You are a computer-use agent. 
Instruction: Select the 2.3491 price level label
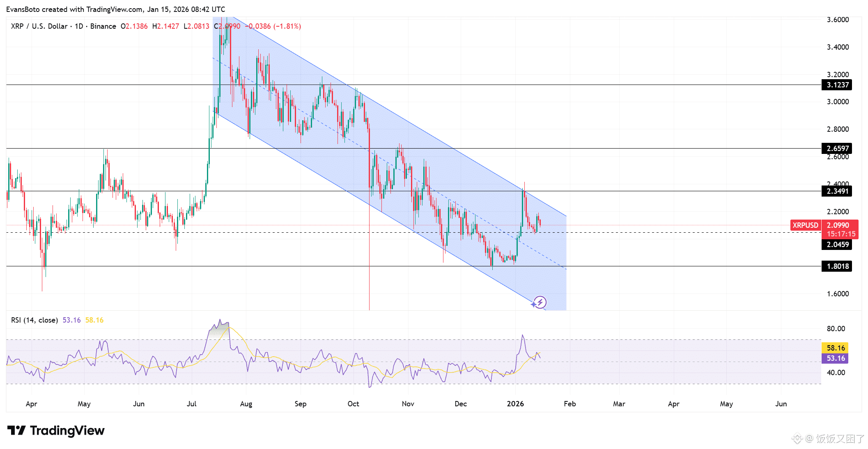coord(837,191)
